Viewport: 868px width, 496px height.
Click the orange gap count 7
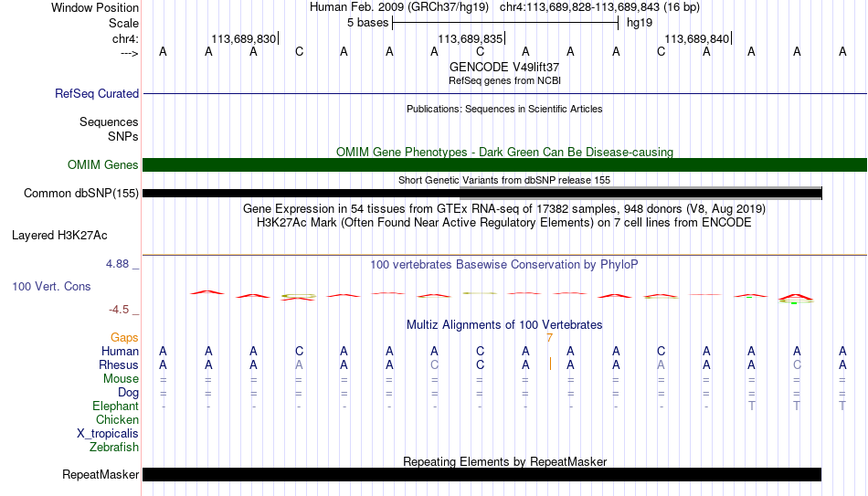click(x=549, y=338)
